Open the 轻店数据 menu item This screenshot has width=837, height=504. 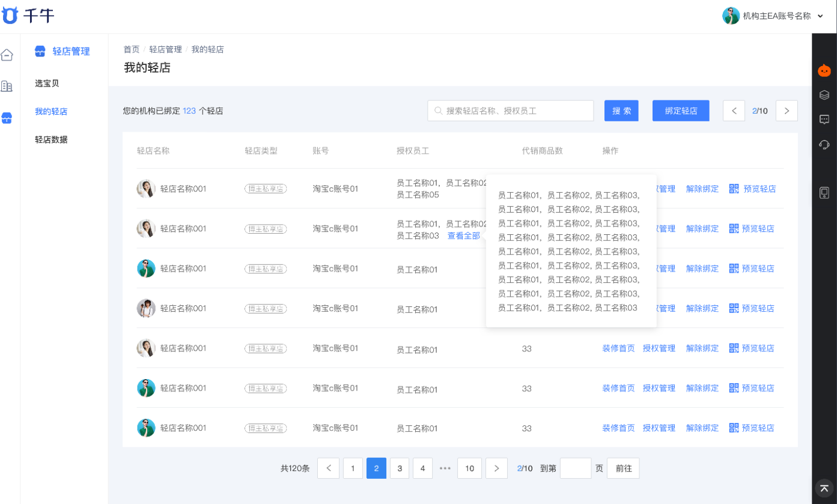point(51,139)
